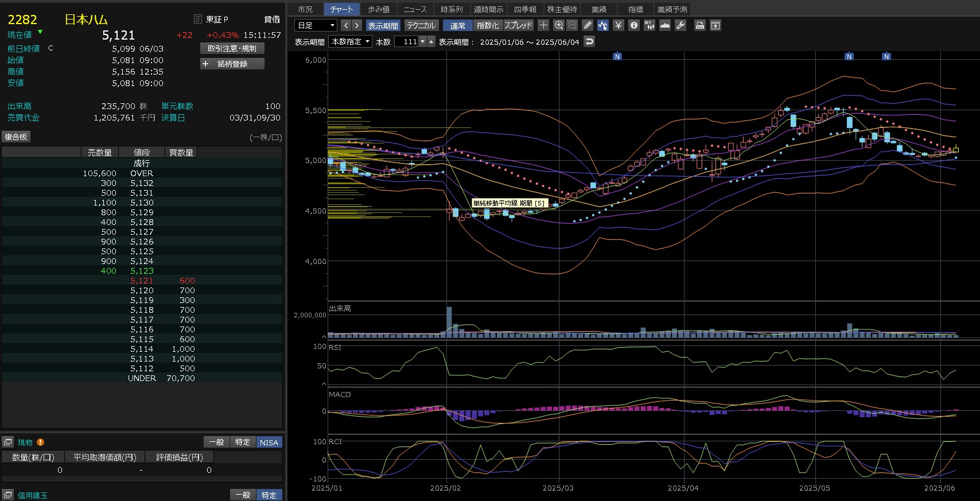Click the 本数 input field showing 111
Viewport: 980px width, 501px height.
(x=406, y=41)
